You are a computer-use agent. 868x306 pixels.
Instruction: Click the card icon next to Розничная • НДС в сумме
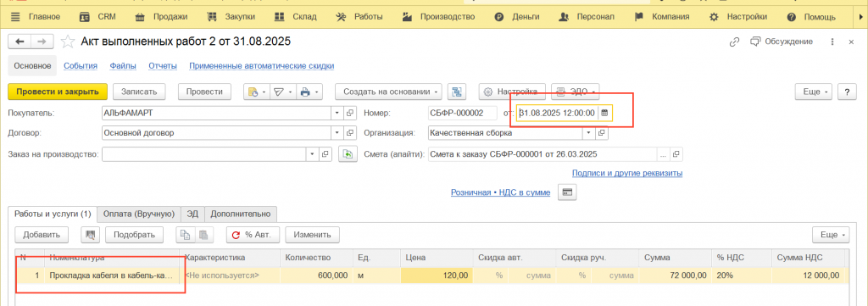[567, 192]
